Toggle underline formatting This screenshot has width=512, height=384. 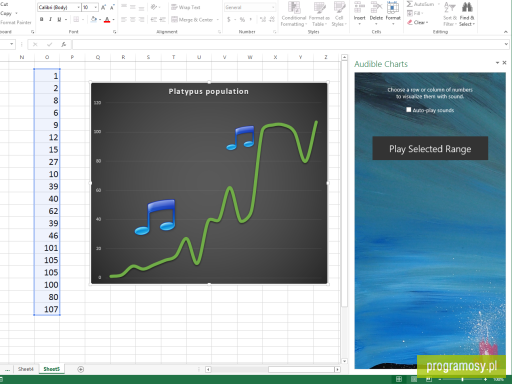coord(59,20)
